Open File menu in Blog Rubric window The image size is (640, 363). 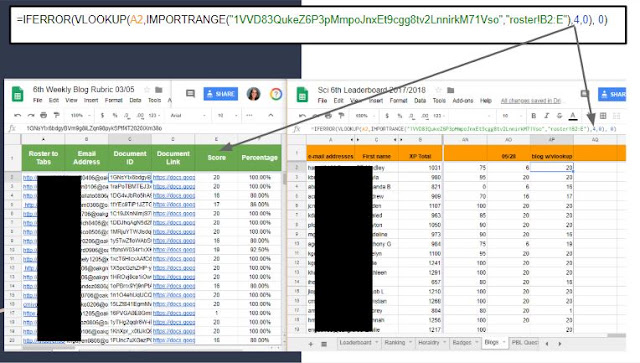38,100
